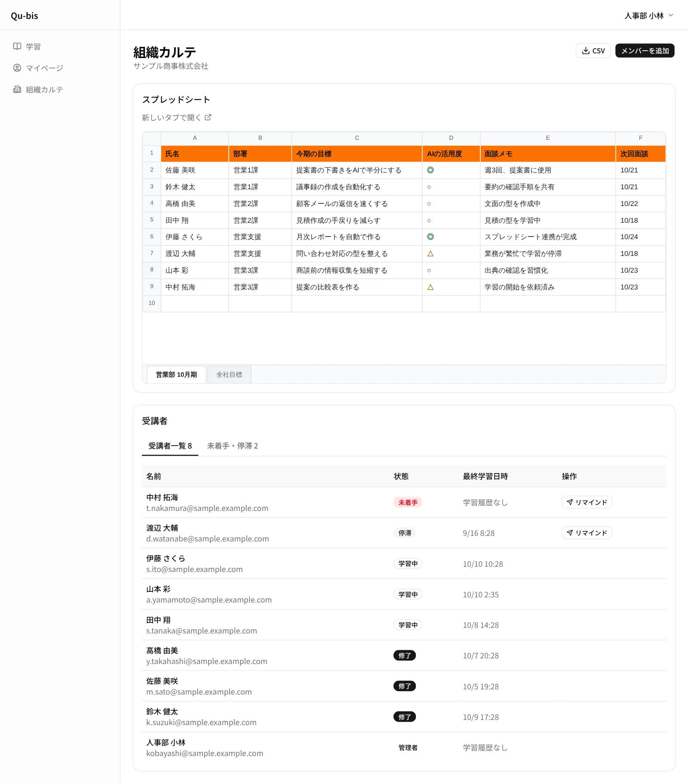688x784 pixels.
Task: Click the メンバーを追加 button
Action: (645, 51)
